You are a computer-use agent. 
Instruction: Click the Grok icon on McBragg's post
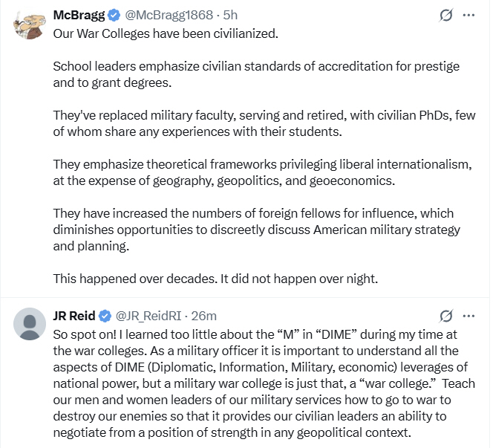click(x=446, y=16)
